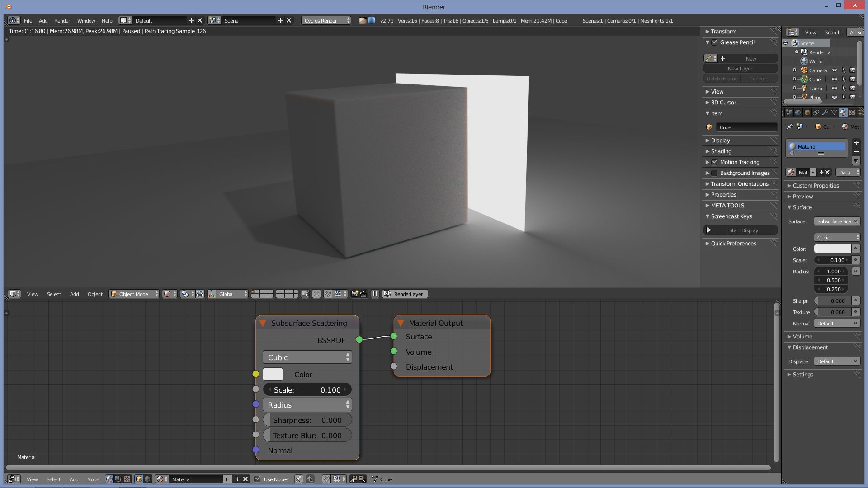Click the Subsurface Scattering surface shader button

(x=837, y=221)
